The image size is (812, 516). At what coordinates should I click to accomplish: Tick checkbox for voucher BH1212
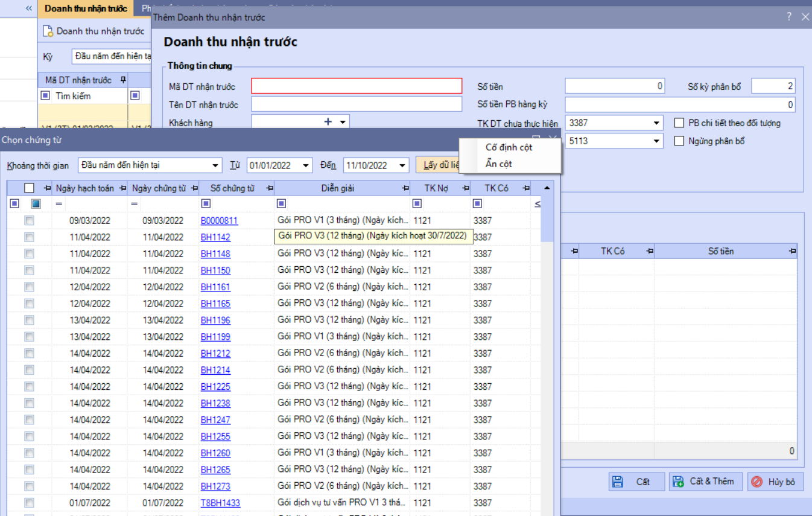click(x=29, y=354)
